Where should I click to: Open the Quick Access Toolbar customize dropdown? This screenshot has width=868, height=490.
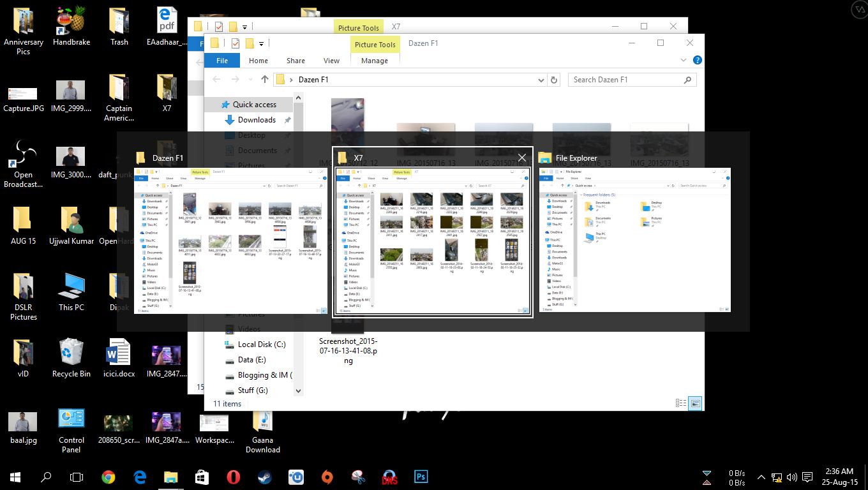click(261, 43)
